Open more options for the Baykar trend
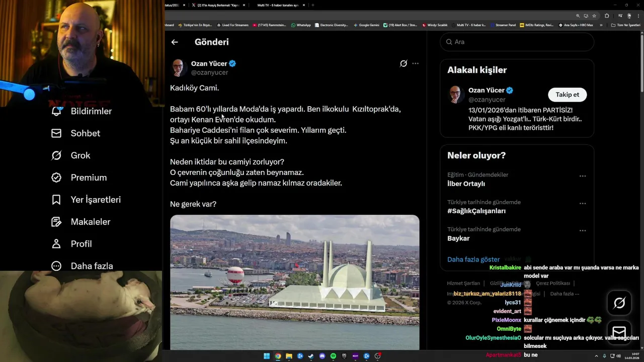644x362 pixels. click(x=583, y=230)
